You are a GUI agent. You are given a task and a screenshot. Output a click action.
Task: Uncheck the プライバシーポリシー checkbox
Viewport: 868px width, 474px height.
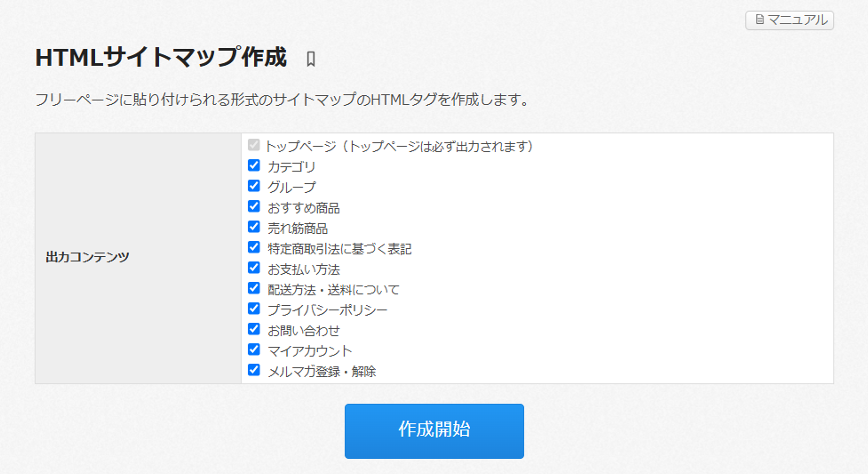254,309
